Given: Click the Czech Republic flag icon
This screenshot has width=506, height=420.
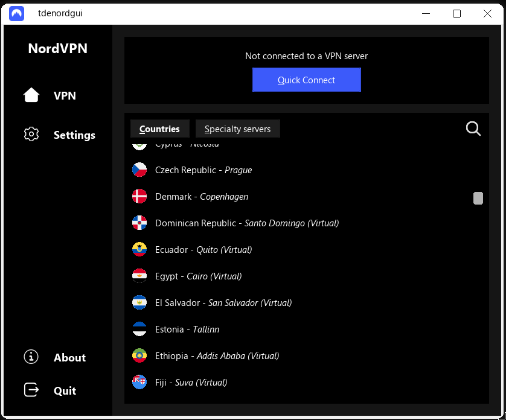Looking at the screenshot, I should pyautogui.click(x=139, y=170).
